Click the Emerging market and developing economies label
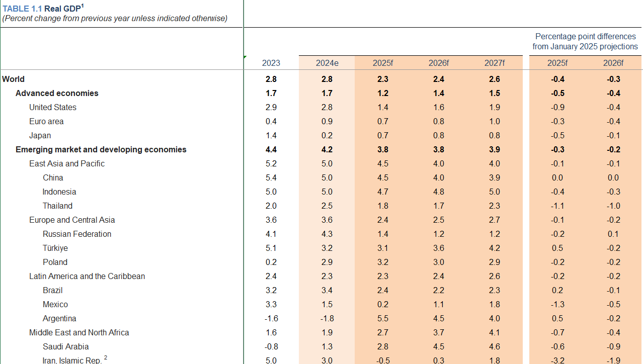This screenshot has width=643, height=364. (x=101, y=149)
